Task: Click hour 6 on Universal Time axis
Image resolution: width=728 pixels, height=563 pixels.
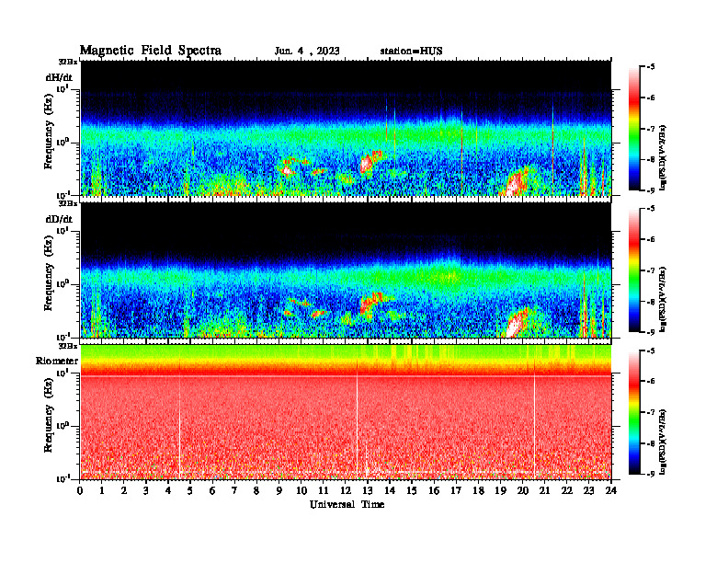Action: [213, 491]
